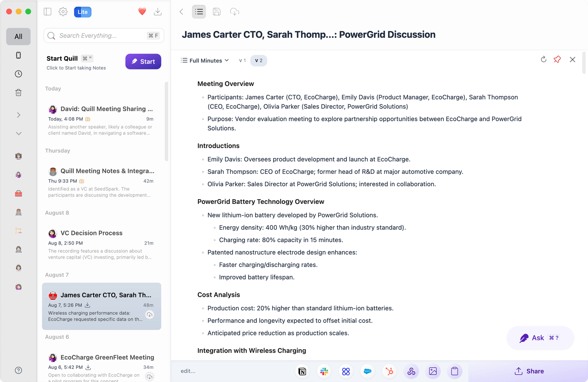The width and height of the screenshot is (588, 382).
Task: Click the red heart favorite icon
Action: [x=142, y=11]
